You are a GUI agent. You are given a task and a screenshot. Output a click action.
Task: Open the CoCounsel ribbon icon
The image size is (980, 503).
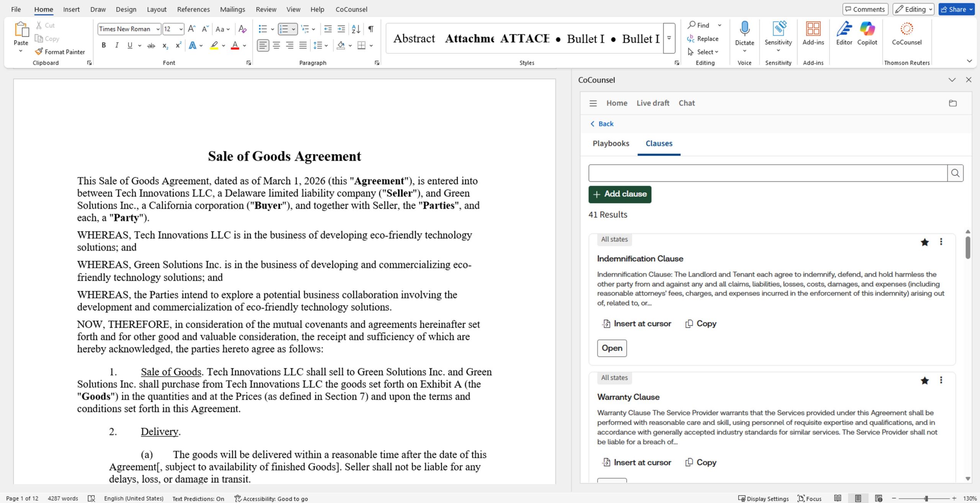(906, 34)
